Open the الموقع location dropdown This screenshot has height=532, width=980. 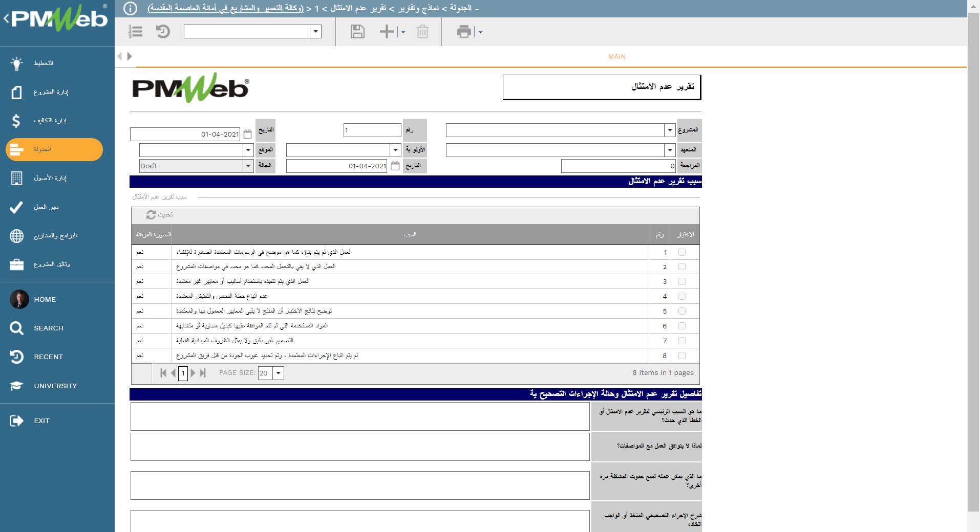(248, 150)
